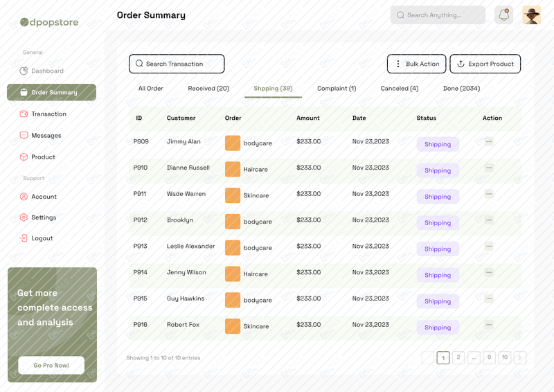The width and height of the screenshot is (554, 392).
Task: Go to pagination page 10
Action: tap(505, 357)
